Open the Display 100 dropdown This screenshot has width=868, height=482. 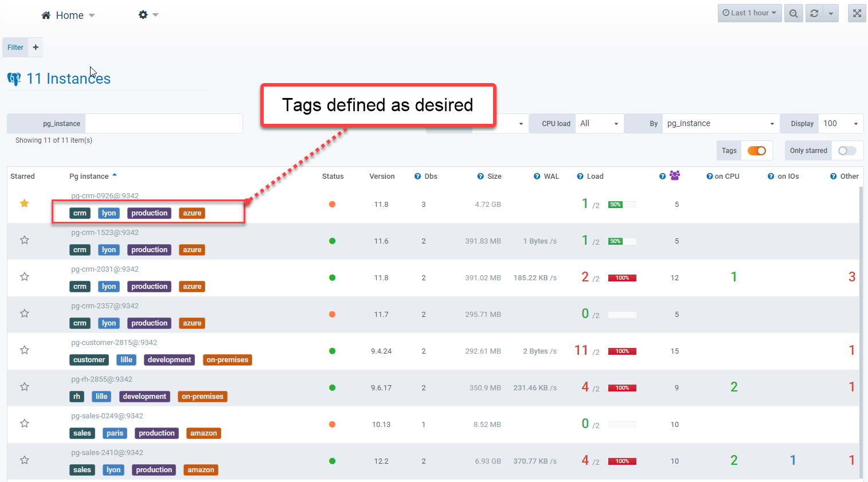840,124
